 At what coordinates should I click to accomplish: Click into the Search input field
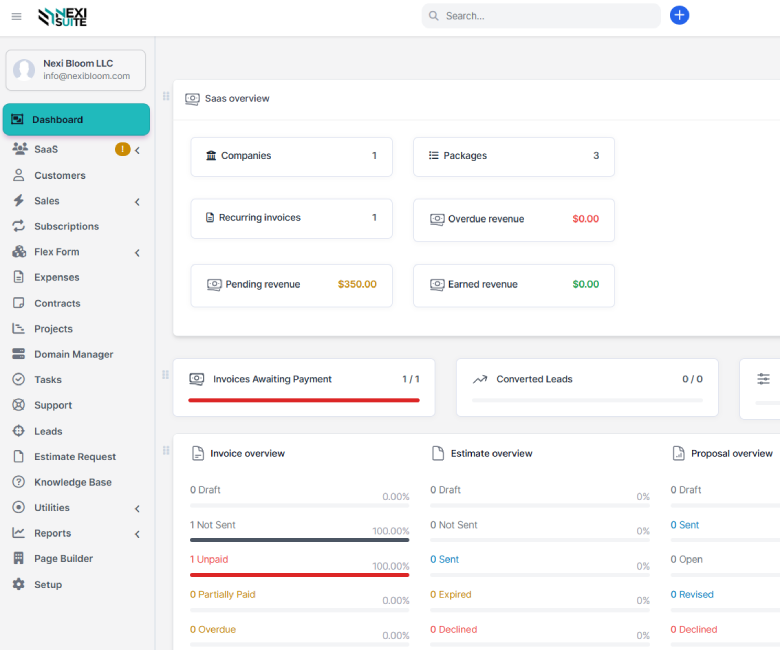pyautogui.click(x=541, y=16)
